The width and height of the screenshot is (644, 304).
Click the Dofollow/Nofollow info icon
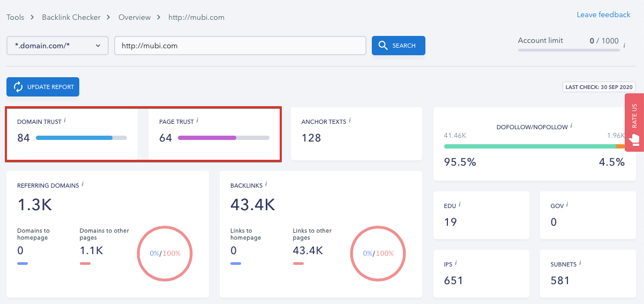click(571, 125)
